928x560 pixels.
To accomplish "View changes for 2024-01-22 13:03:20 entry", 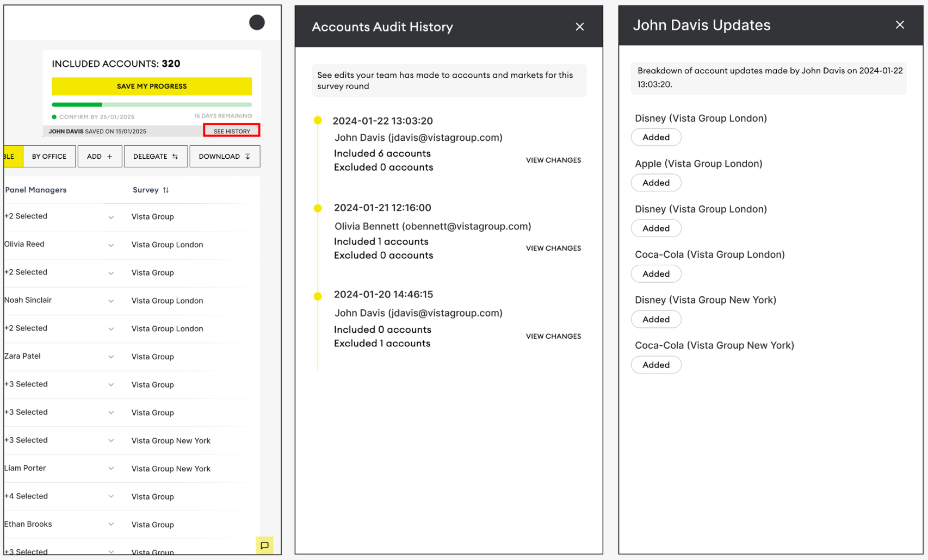I will pos(553,160).
